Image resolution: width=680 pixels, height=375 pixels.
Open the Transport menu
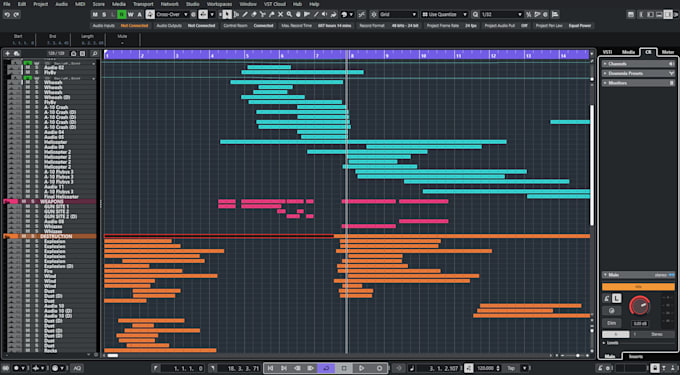143,4
